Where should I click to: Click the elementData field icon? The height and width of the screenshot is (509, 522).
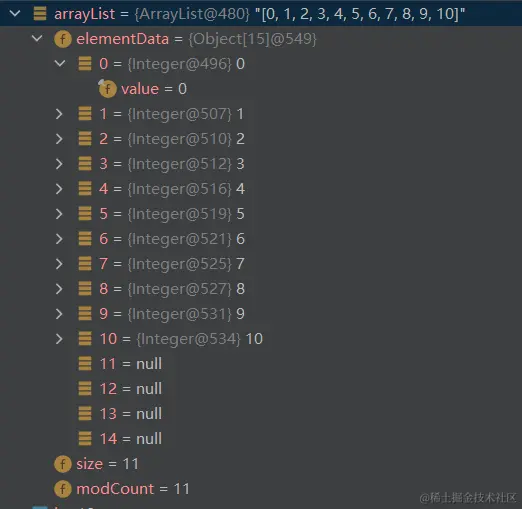pos(63,39)
